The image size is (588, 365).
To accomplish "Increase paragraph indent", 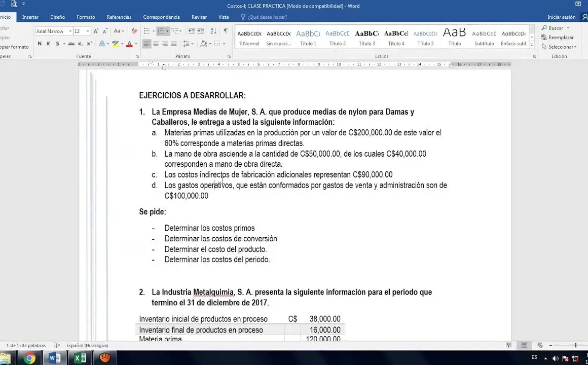I will (x=201, y=31).
